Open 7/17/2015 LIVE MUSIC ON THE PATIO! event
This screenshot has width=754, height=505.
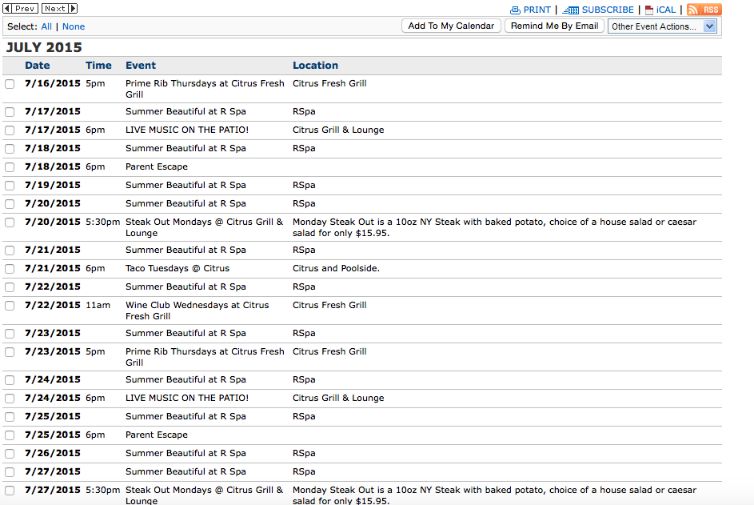[187, 130]
